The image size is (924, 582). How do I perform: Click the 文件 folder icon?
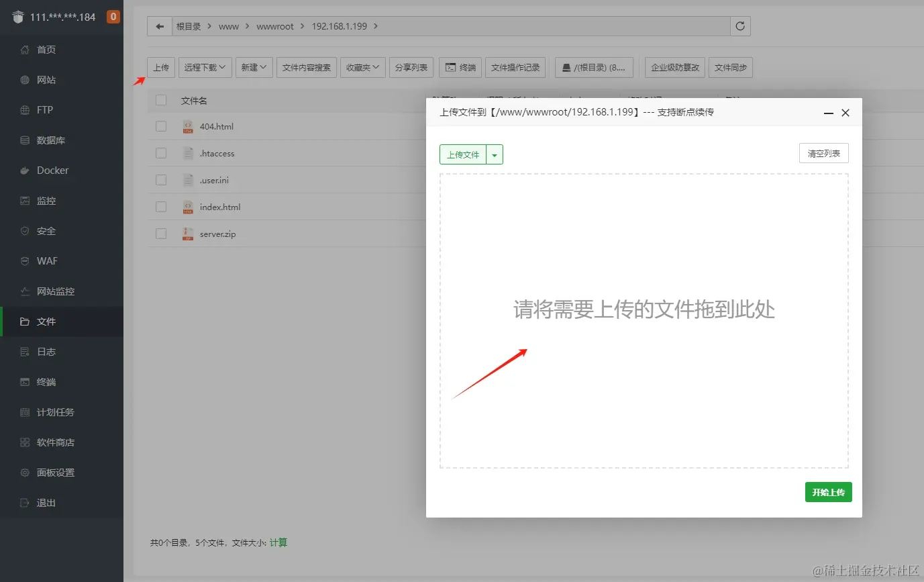click(x=25, y=322)
